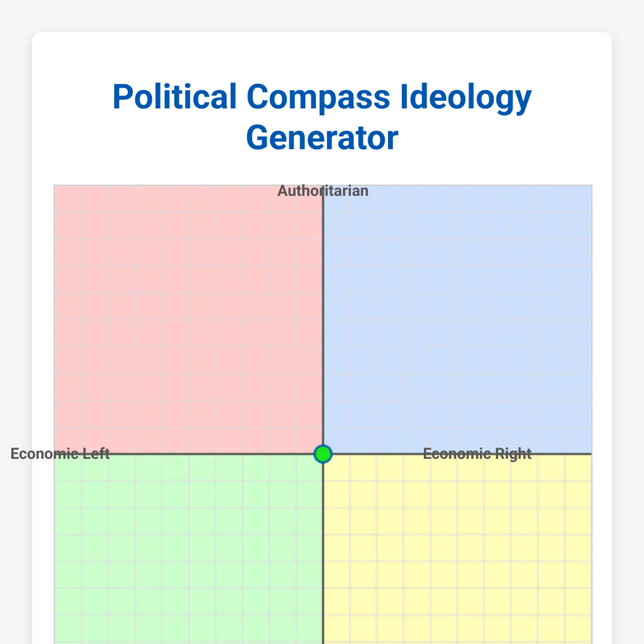Screen dimensions: 644x644
Task: Click the white card area above the title
Action: [322, 54]
